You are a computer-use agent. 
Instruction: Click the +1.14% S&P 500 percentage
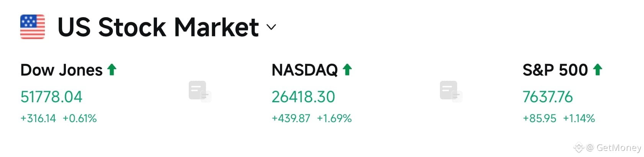point(579,118)
